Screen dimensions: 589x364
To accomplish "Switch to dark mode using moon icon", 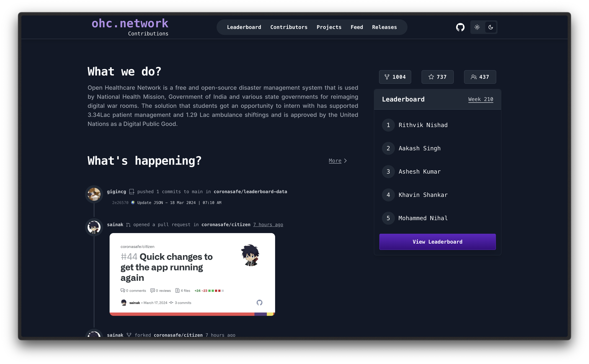I will (x=491, y=27).
